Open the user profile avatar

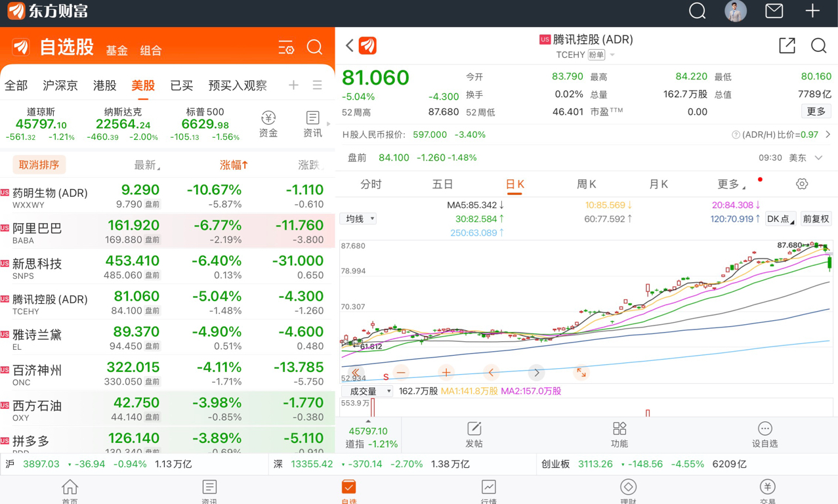[x=736, y=11]
